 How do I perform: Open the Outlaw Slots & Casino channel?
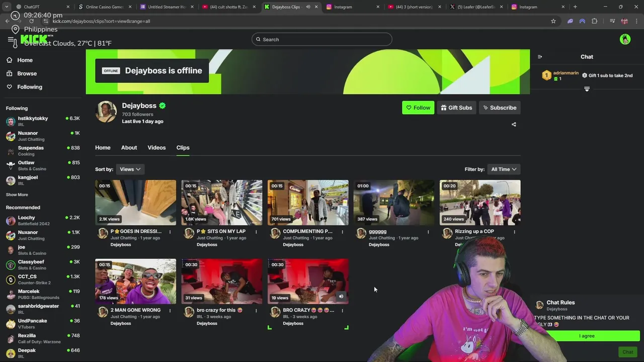tap(43, 165)
